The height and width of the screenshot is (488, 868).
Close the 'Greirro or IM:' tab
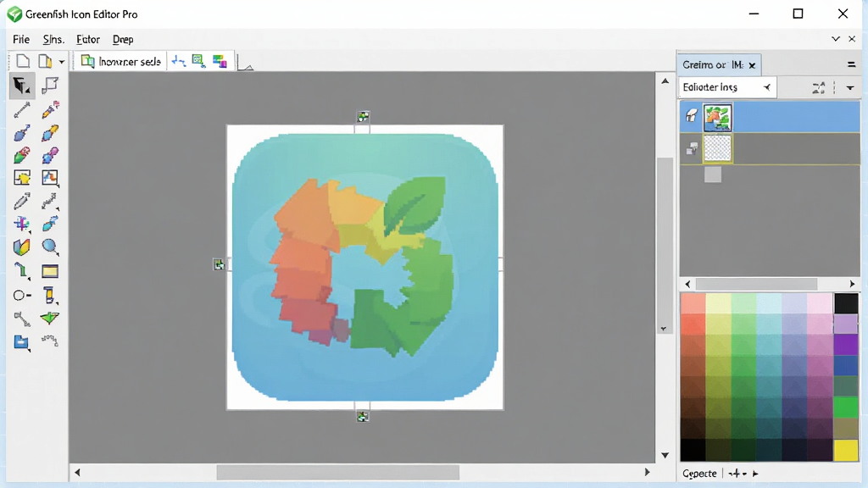tap(753, 65)
